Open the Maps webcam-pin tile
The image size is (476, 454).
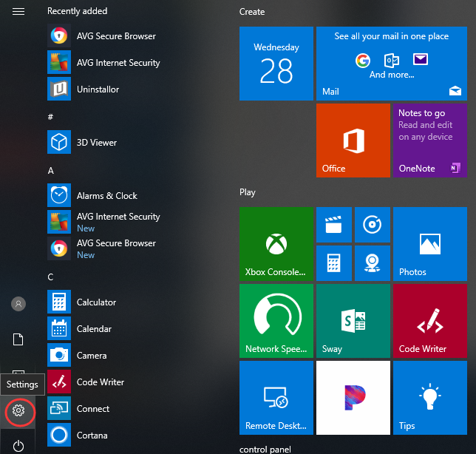click(x=373, y=263)
